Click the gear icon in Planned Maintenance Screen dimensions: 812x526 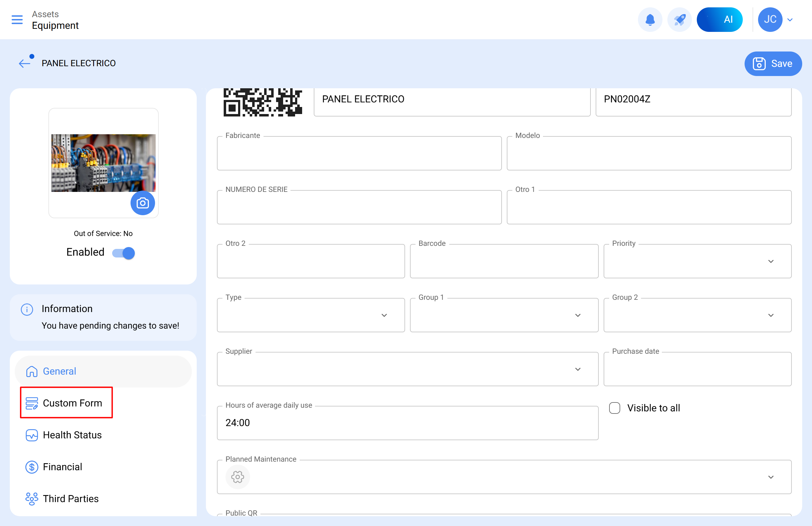point(237,477)
